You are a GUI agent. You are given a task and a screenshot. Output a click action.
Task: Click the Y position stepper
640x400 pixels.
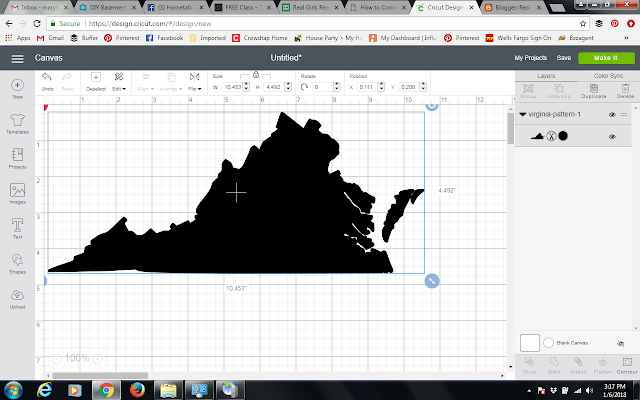click(x=423, y=87)
